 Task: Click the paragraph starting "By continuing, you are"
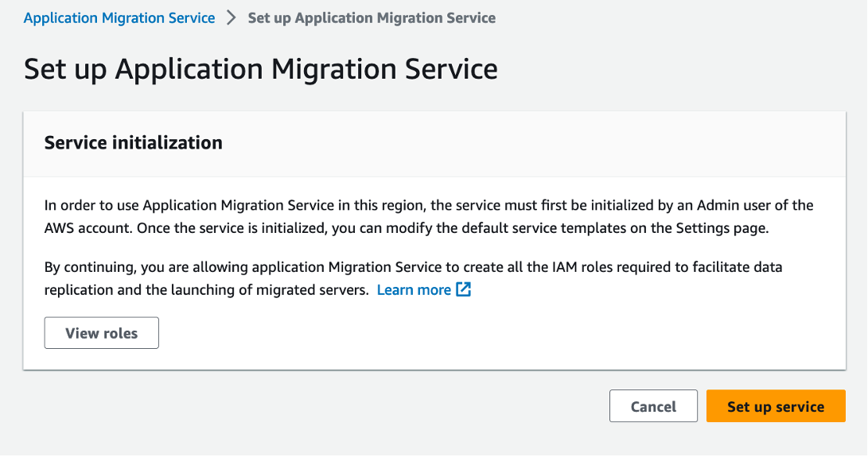coord(414,278)
